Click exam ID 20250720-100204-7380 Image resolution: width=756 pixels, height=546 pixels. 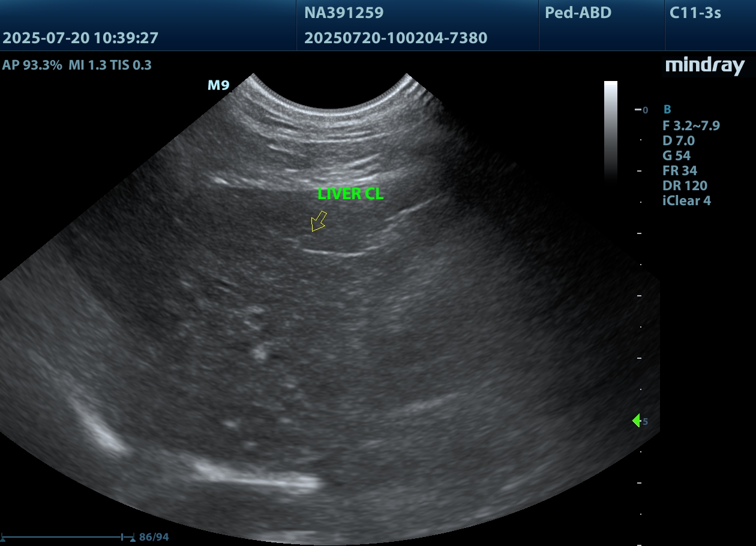click(395, 38)
